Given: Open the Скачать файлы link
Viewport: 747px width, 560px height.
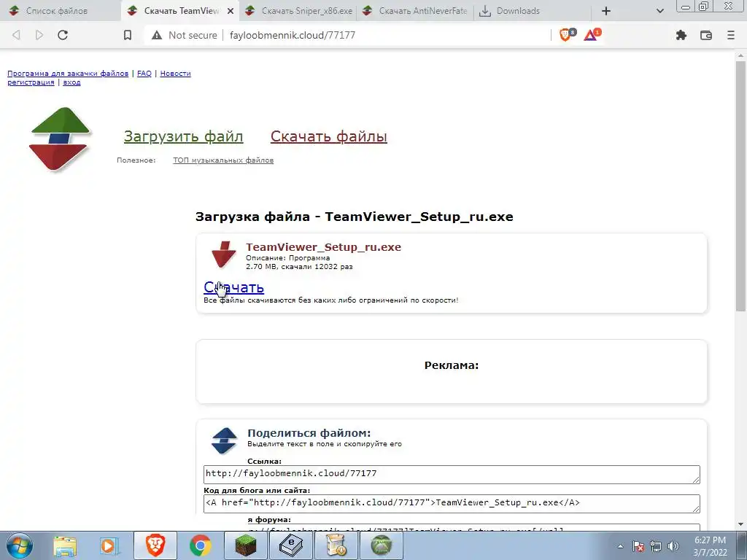Looking at the screenshot, I should (329, 136).
